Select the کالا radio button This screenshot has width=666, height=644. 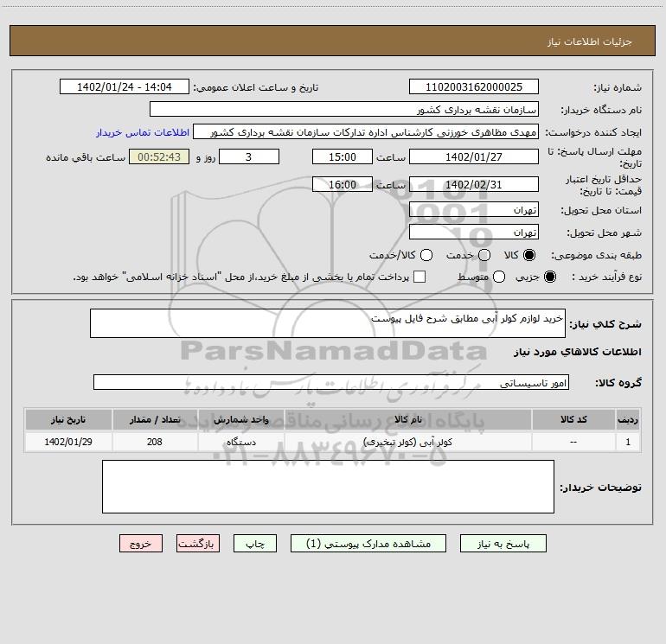click(x=528, y=255)
